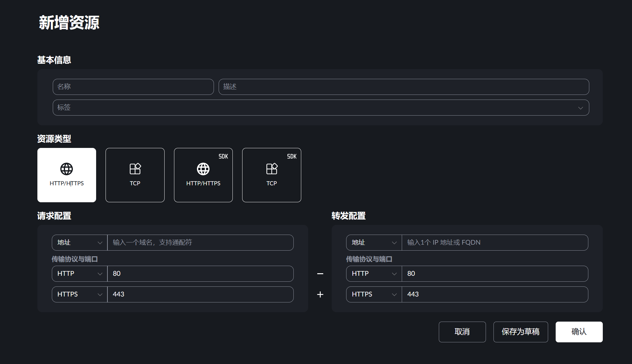The image size is (632, 364).
Task: Focus the 名称 name input field
Action: (x=133, y=87)
